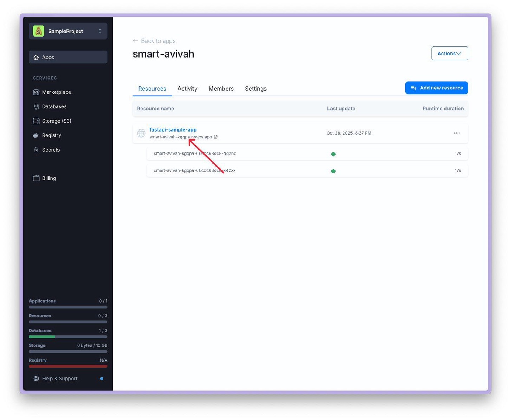The width and height of the screenshot is (511, 420).
Task: Click the Back to apps link
Action: click(x=154, y=41)
